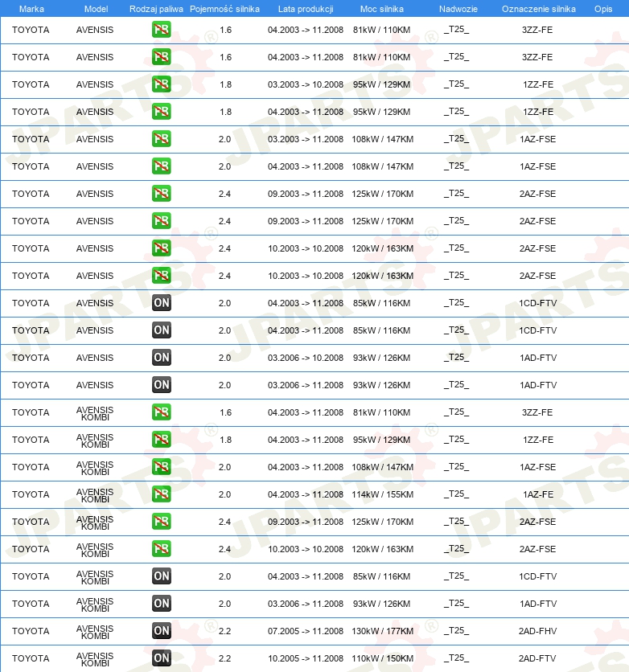
Task: Select TOYOTA in the 1AZ-FE row
Action: pyautogui.click(x=31, y=494)
